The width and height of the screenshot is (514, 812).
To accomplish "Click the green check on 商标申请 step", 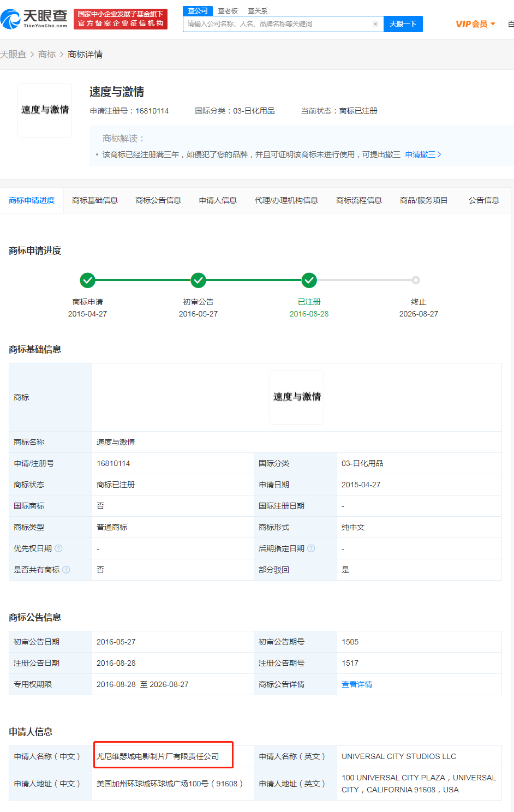I will pyautogui.click(x=88, y=280).
